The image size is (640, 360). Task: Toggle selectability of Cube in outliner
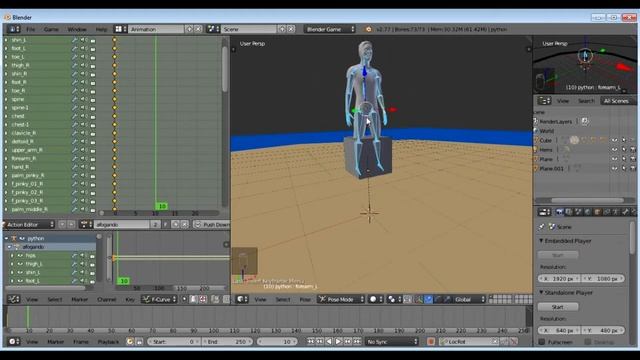tap(624, 140)
